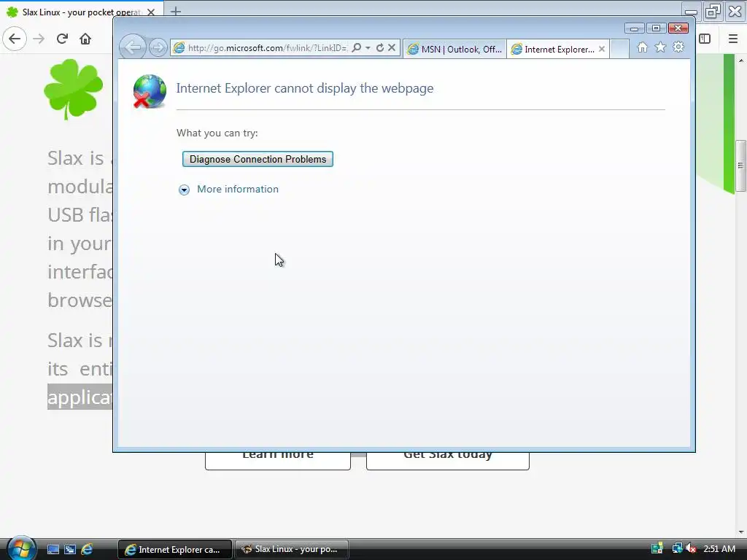Click Internet Explorer back arrow button
The width and height of the screenshot is (747, 560).
(133, 47)
